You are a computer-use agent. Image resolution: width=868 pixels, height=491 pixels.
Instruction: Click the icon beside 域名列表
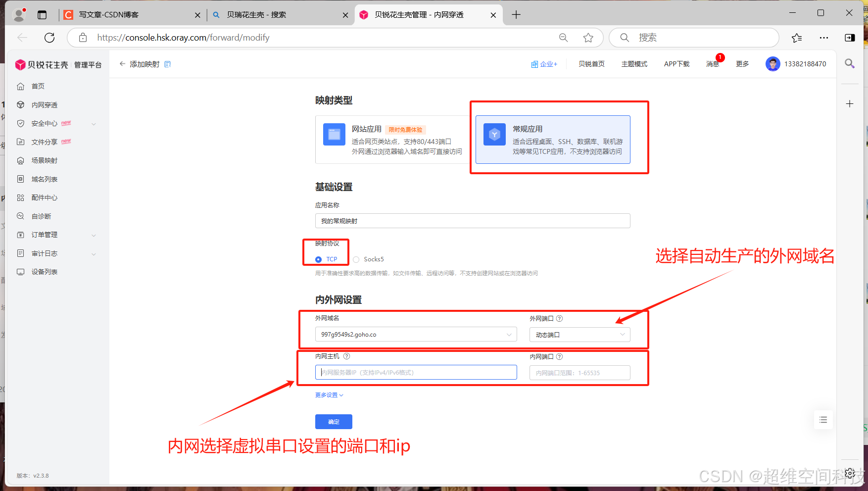(x=20, y=179)
